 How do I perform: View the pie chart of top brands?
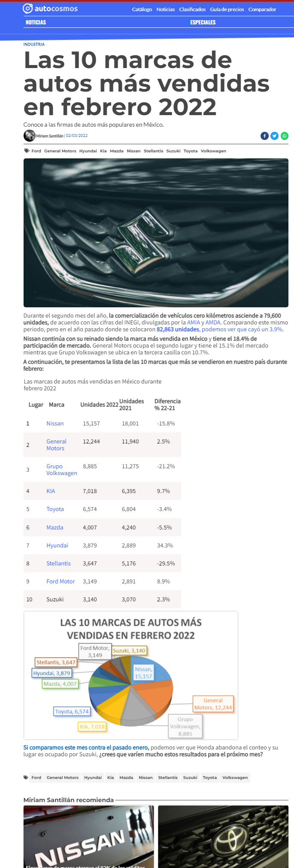click(131, 675)
